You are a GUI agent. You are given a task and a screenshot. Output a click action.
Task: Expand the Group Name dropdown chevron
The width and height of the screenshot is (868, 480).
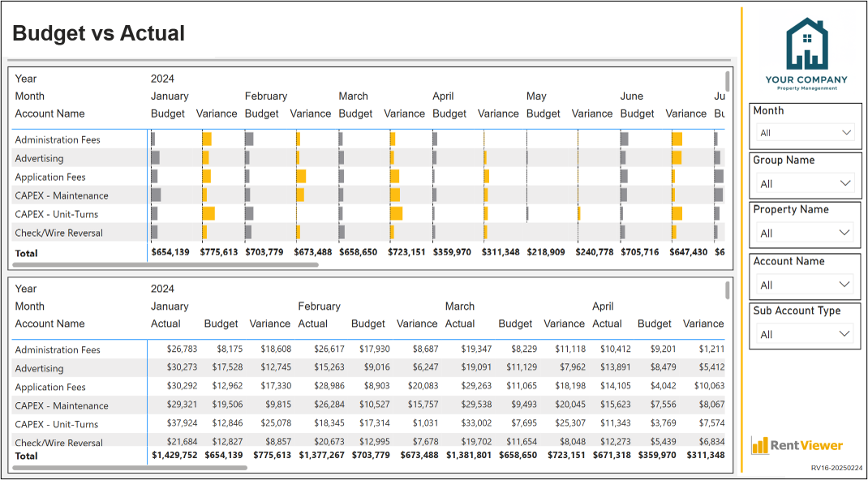coord(845,183)
